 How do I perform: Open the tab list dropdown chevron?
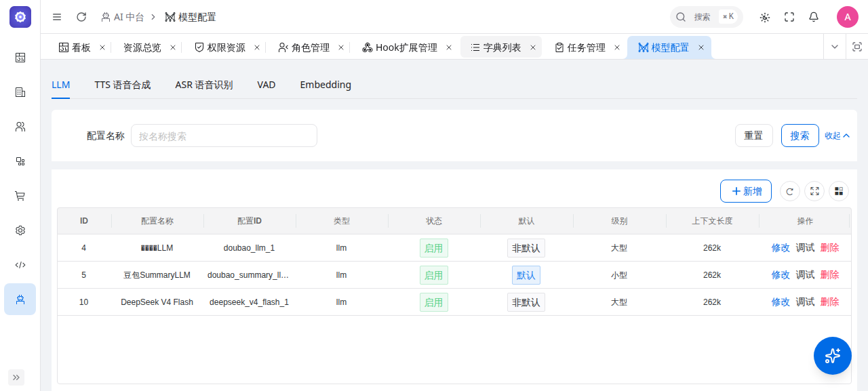(835, 47)
